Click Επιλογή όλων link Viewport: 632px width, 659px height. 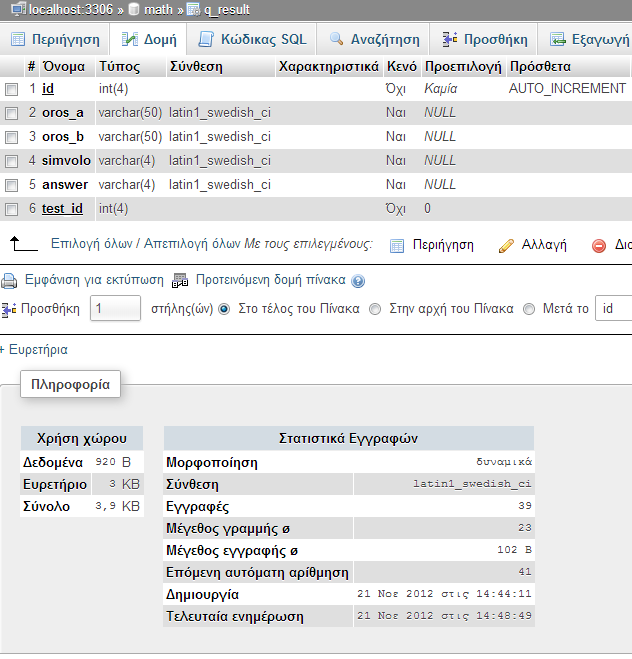point(92,243)
